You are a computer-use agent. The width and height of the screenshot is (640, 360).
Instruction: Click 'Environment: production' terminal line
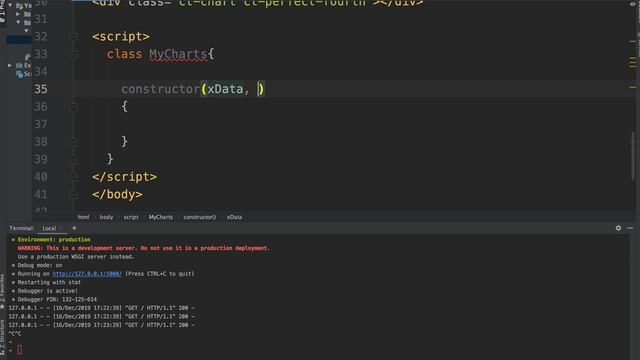pos(54,240)
